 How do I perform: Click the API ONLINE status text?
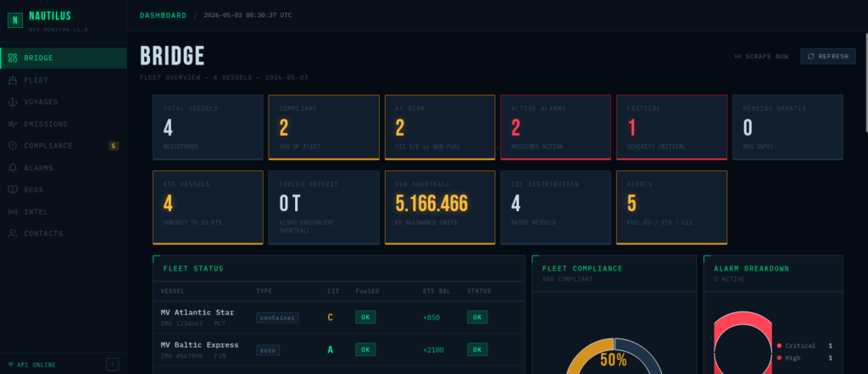point(36,366)
